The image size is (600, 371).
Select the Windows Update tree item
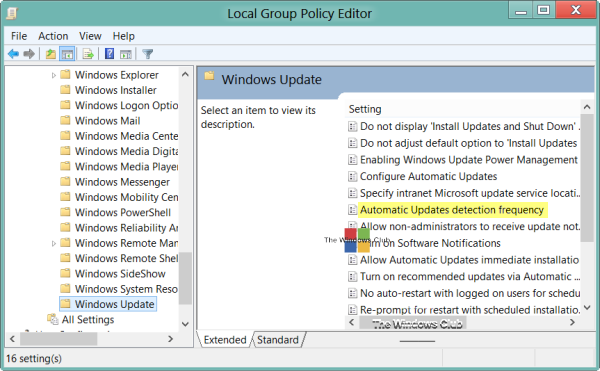coord(114,304)
